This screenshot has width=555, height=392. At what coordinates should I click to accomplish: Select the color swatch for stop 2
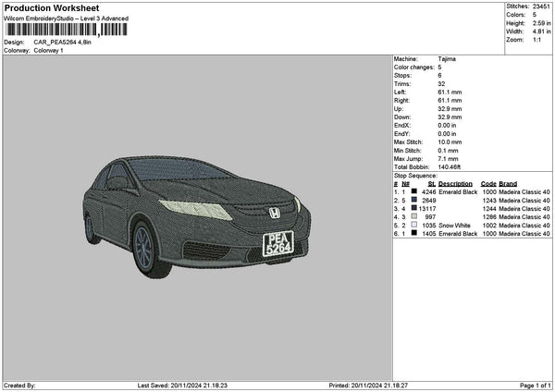click(x=414, y=201)
